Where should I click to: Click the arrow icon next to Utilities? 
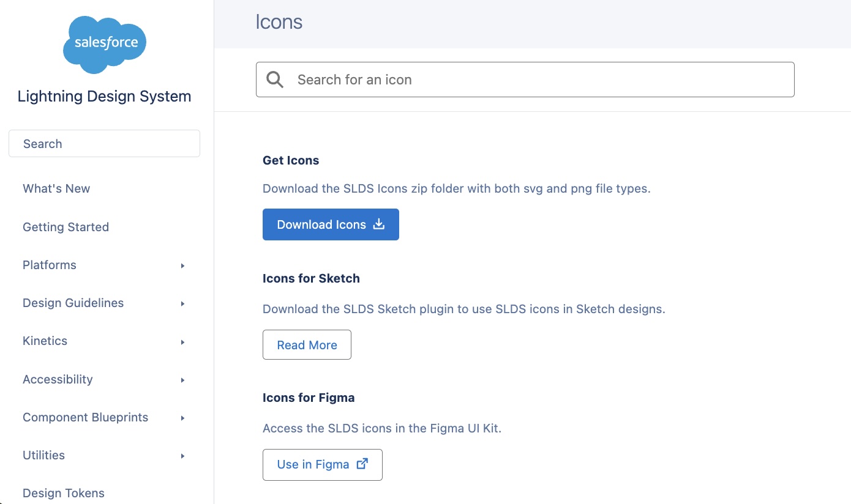pos(182,456)
